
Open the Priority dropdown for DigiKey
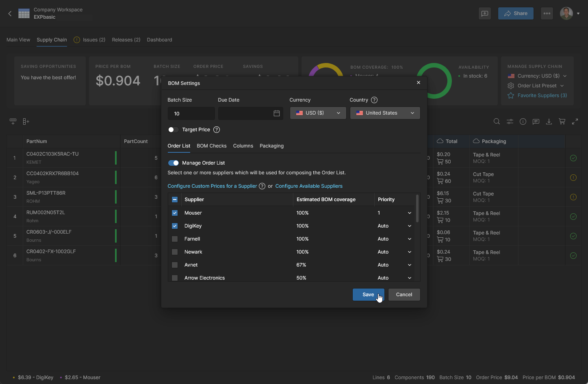[394, 226]
